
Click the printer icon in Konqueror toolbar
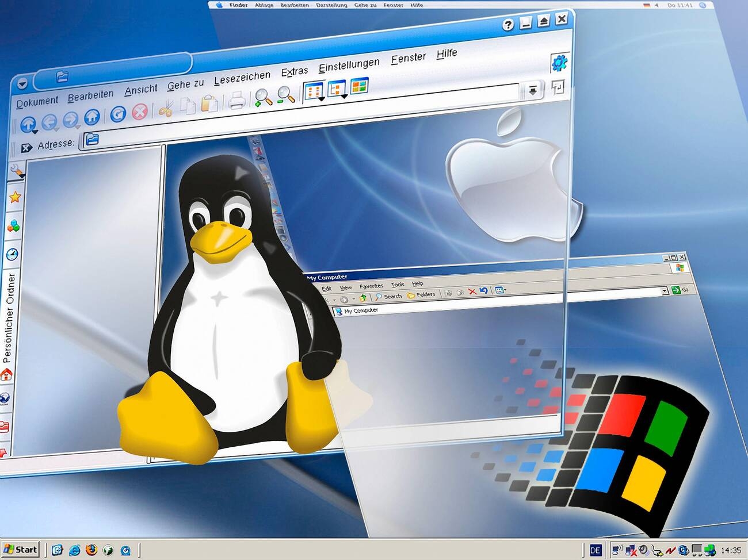(236, 102)
